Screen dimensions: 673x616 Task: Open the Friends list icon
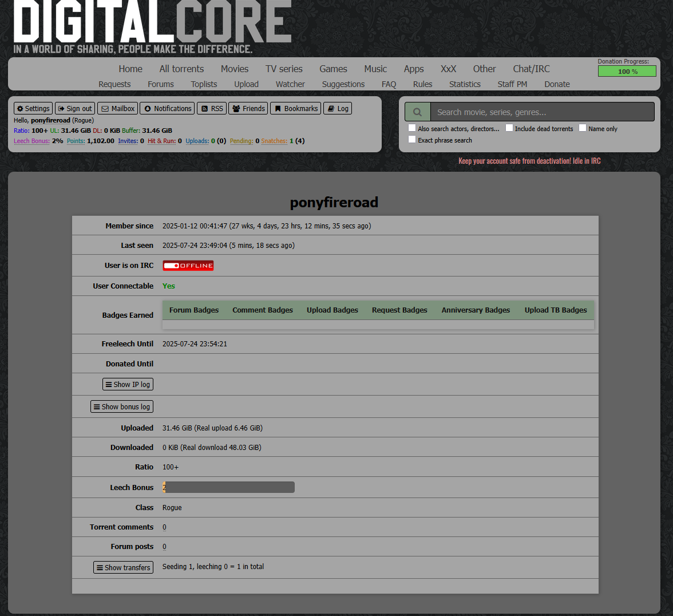click(248, 109)
